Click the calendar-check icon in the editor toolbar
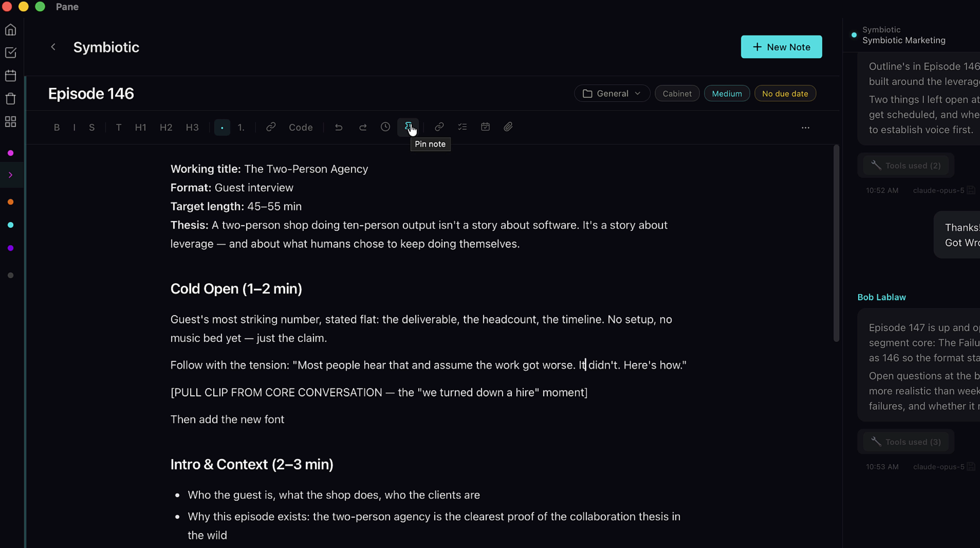Viewport: 980px width, 548px height. point(485,127)
